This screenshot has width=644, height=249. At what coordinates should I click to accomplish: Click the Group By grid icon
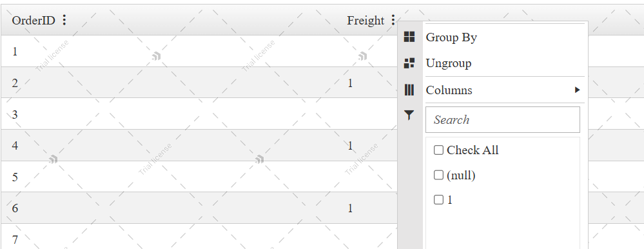[409, 37]
